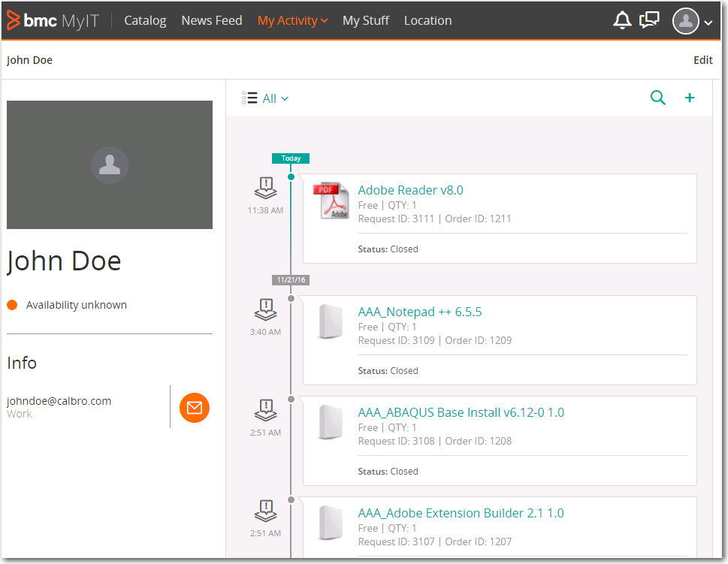Click the Adobe Extension Builder box icon
The height and width of the screenshot is (564, 728).
coord(331,523)
